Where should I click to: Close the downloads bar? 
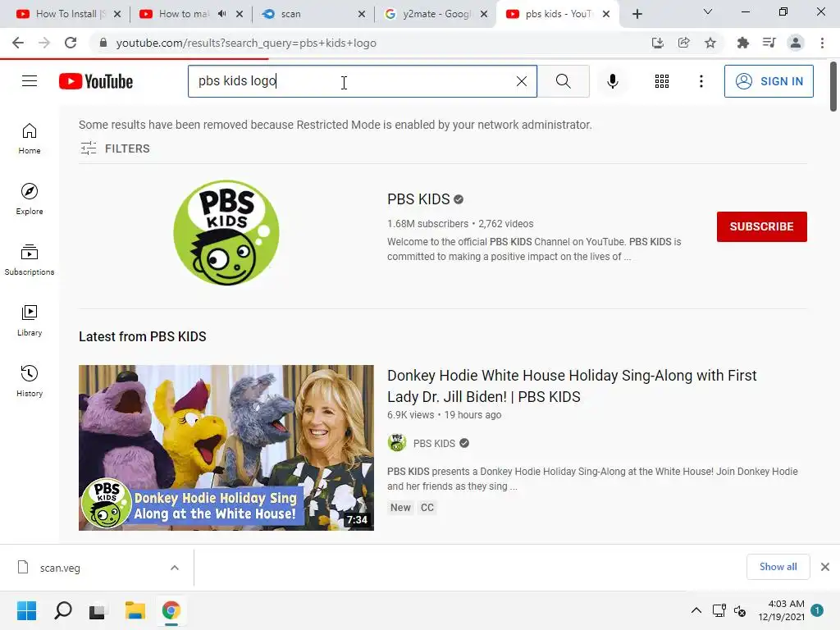pyautogui.click(x=825, y=567)
